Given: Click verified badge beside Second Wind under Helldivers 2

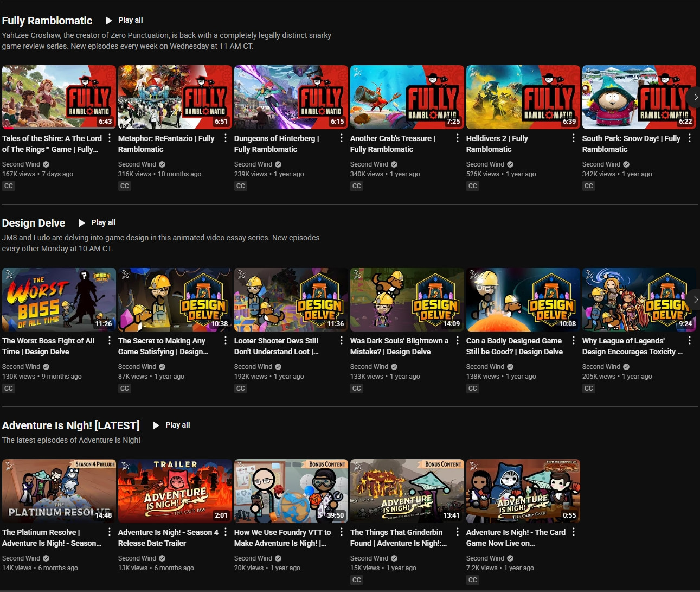Looking at the screenshot, I should [510, 164].
